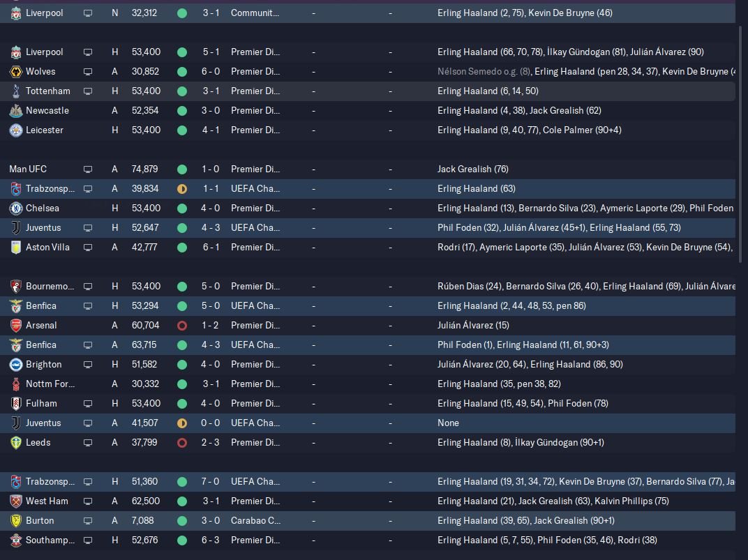
Task: Click the 7 - 0 score against Trabzonspor
Action: point(211,482)
